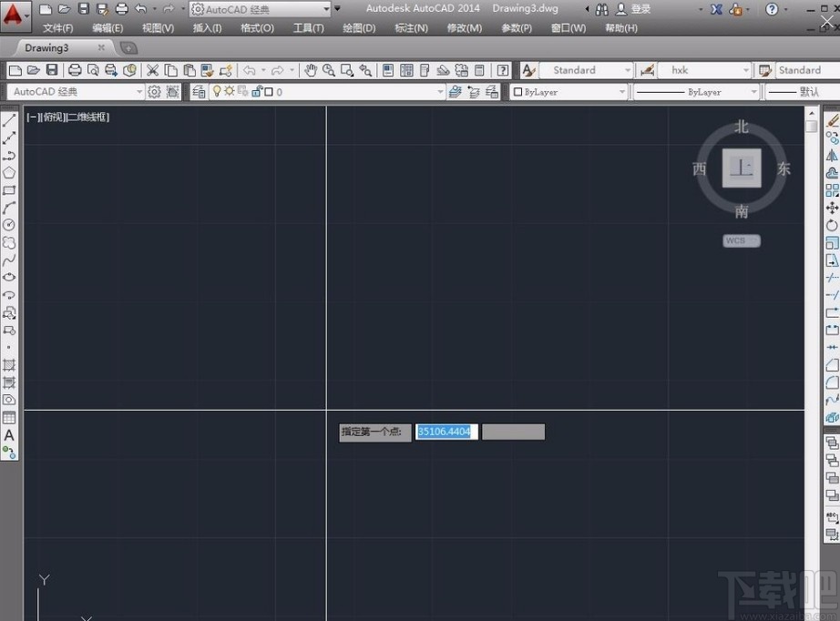Click the Cut scissors icon
Image resolution: width=840 pixels, height=621 pixels.
click(x=153, y=70)
